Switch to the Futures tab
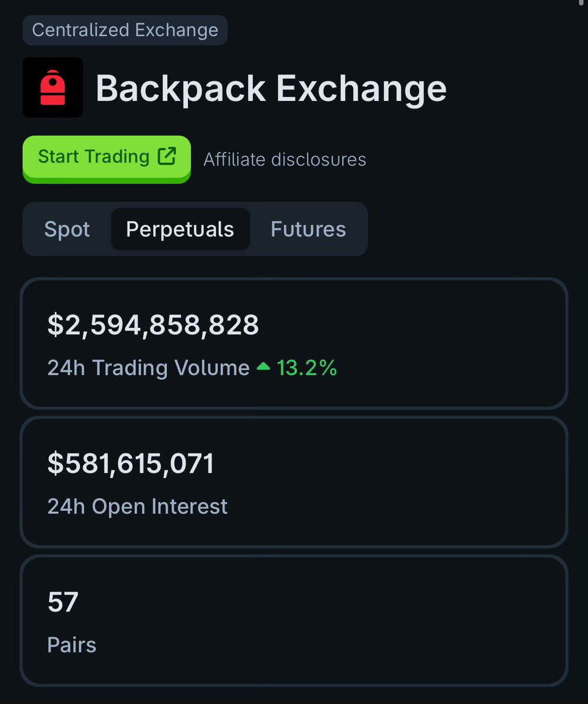The height and width of the screenshot is (704, 588). (x=308, y=229)
